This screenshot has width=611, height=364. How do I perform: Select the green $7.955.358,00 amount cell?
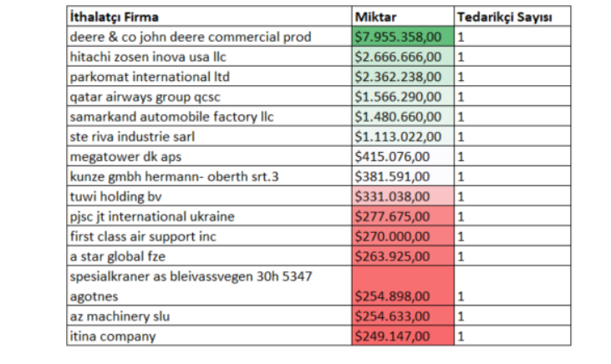tap(402, 37)
